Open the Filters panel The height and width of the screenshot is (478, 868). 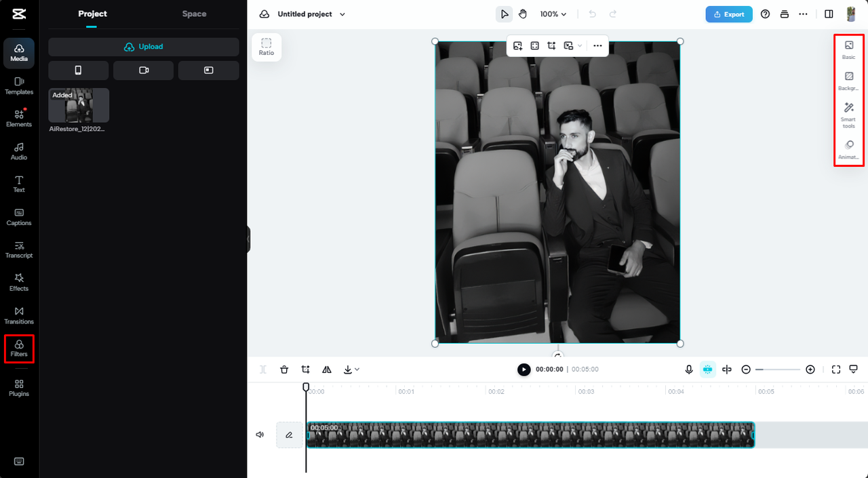[19, 348]
